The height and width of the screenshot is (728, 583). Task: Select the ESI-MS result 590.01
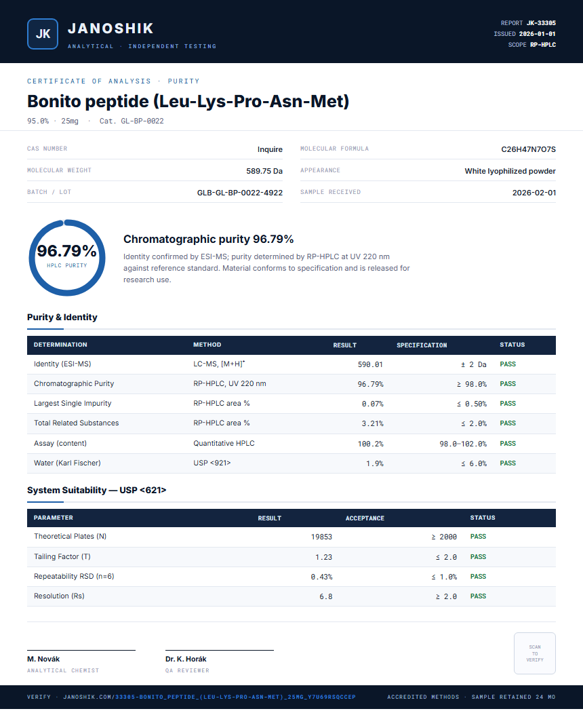pos(370,364)
